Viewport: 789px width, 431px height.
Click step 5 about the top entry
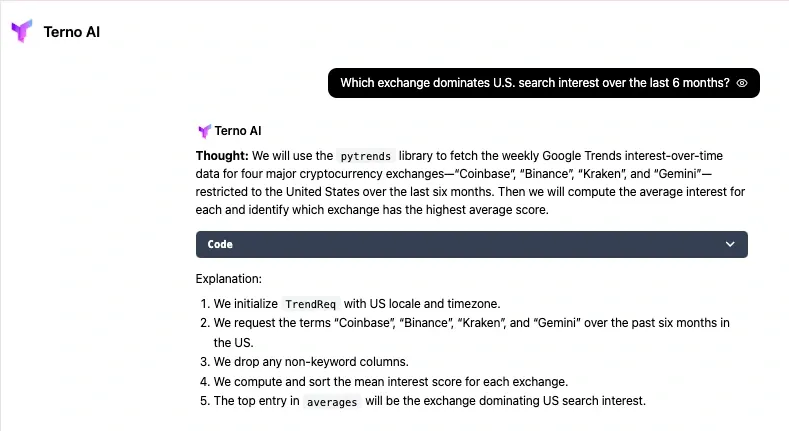click(x=430, y=401)
